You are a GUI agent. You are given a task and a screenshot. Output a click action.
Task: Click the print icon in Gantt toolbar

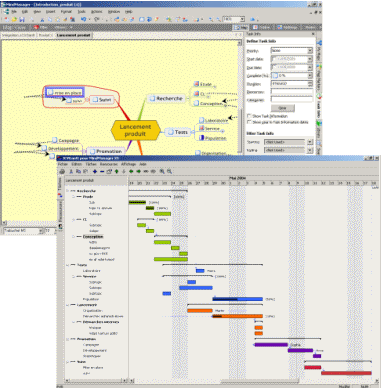pyautogui.click(x=62, y=171)
